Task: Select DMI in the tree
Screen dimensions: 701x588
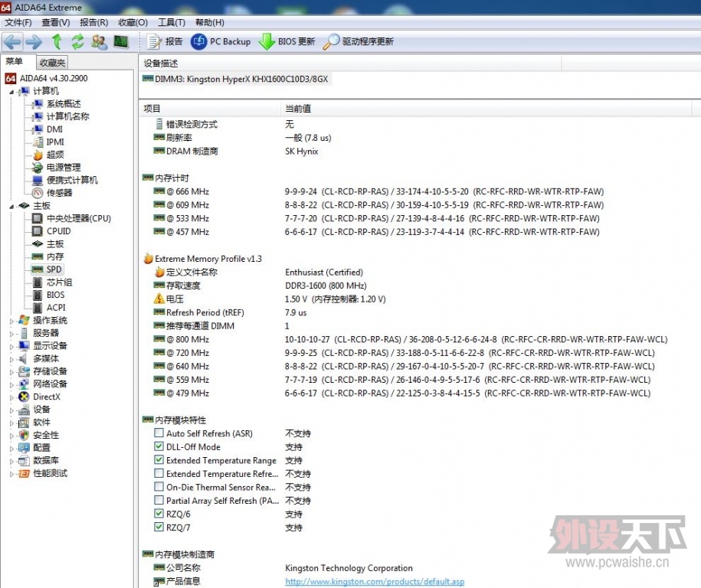Action: [x=54, y=129]
